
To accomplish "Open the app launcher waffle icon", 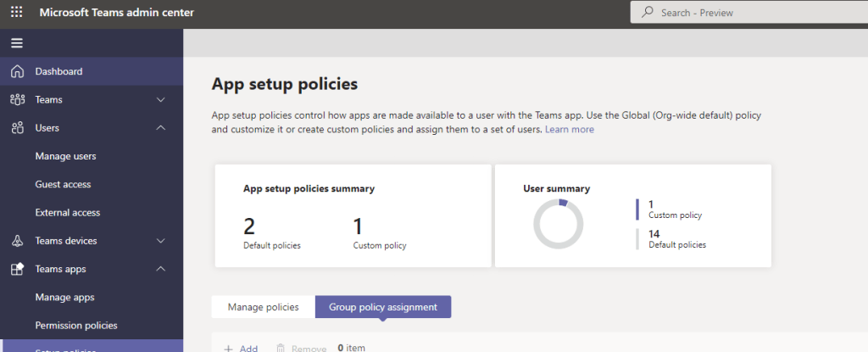I will [x=16, y=13].
